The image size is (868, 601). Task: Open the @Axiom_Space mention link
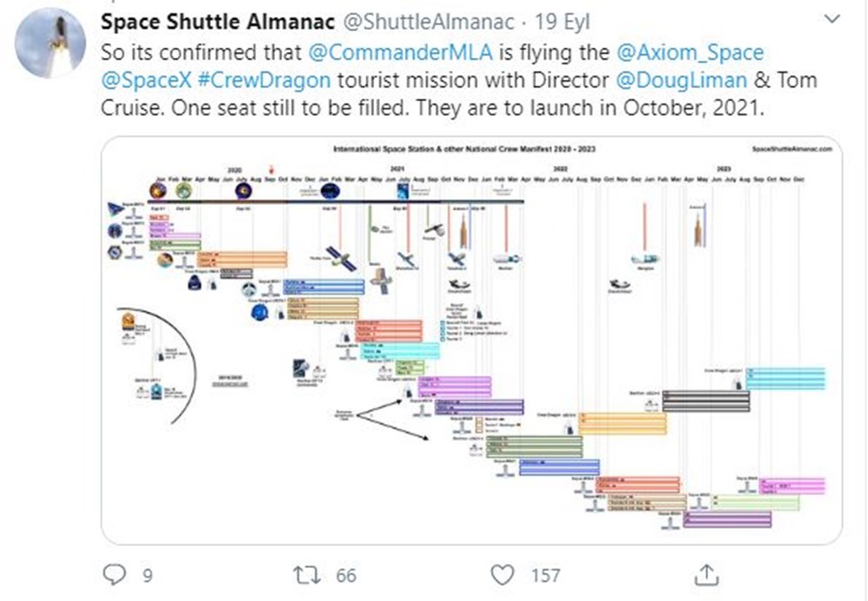(x=690, y=53)
